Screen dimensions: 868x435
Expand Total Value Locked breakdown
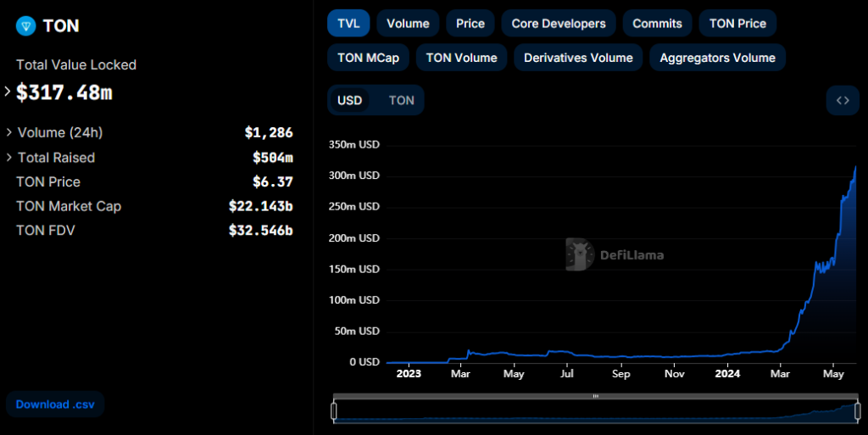7,92
